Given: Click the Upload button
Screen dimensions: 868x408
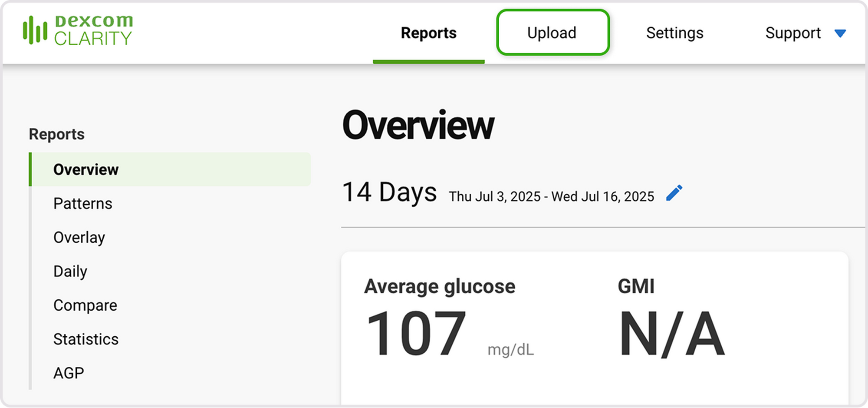Looking at the screenshot, I should [552, 33].
